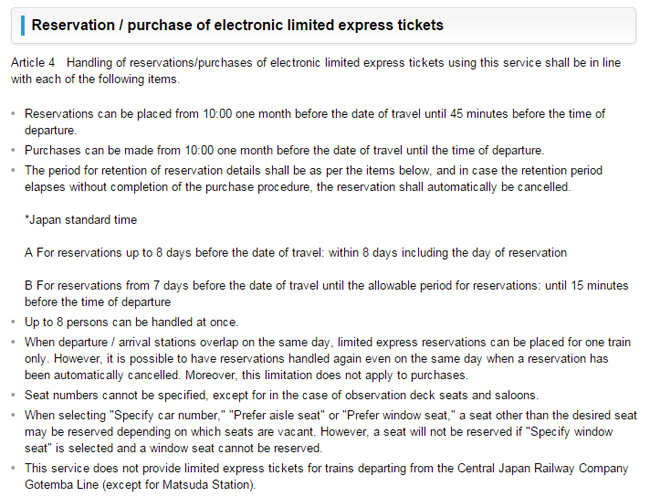Click the Article 4 intro paragraph
This screenshot has height=497, width=650.
pyautogui.click(x=316, y=71)
